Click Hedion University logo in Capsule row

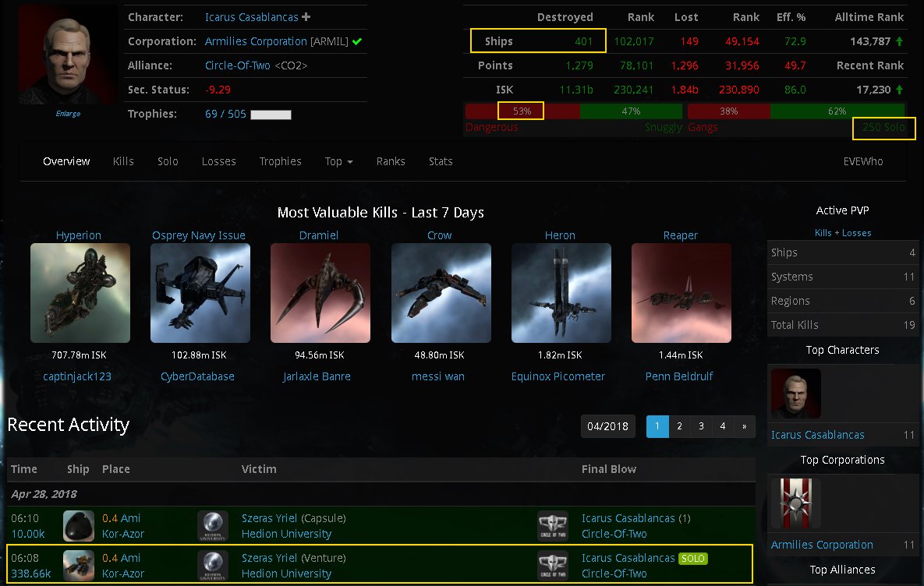(x=213, y=526)
